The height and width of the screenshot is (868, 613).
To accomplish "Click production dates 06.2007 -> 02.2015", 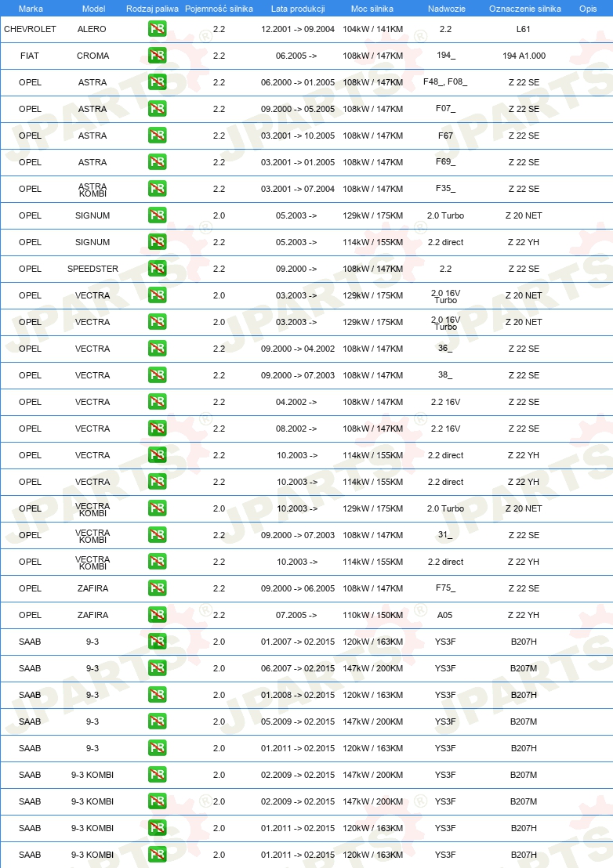I will [x=298, y=667].
